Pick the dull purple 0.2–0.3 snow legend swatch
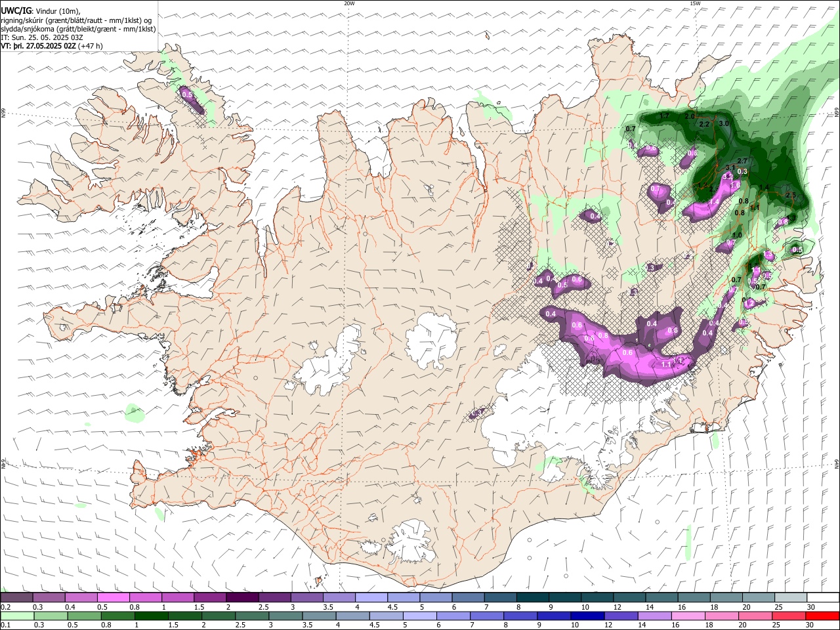Image resolution: width=840 pixels, height=630 pixels. [x=16, y=597]
